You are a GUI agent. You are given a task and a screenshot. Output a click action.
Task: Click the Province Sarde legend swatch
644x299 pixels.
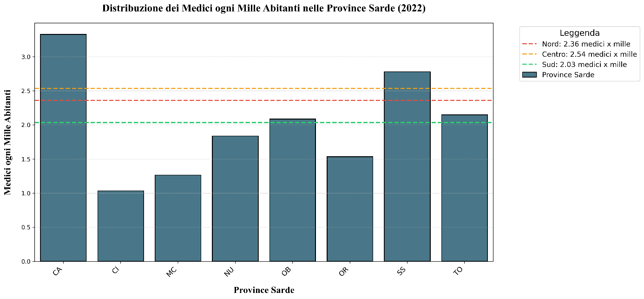pos(530,75)
